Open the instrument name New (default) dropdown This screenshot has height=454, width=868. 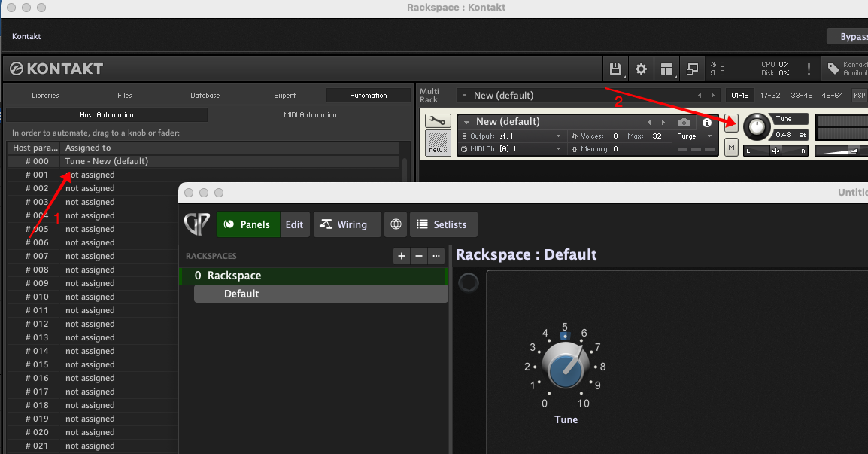(466, 122)
